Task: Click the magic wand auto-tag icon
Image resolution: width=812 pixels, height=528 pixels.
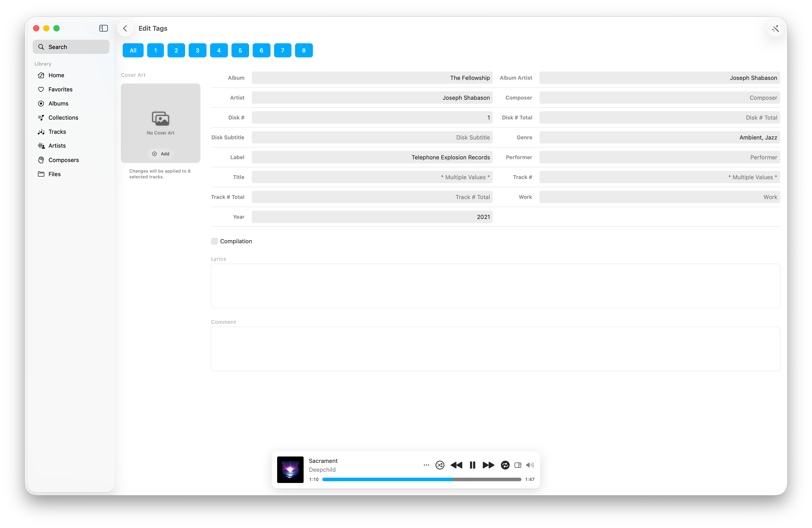Action: coord(775,28)
